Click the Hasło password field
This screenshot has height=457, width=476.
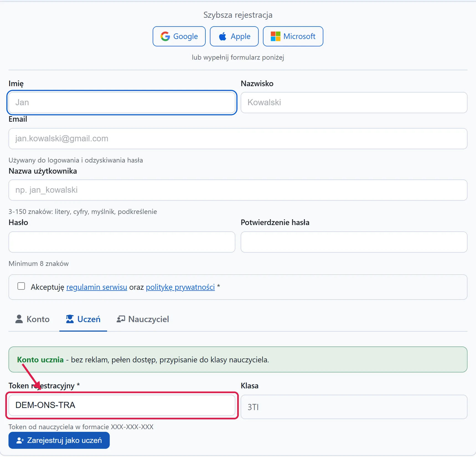point(122,242)
